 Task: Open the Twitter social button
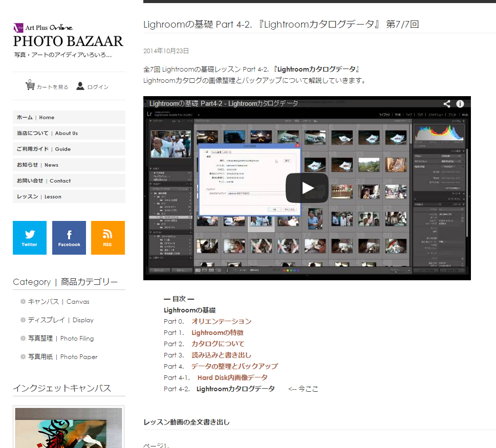[x=29, y=238]
